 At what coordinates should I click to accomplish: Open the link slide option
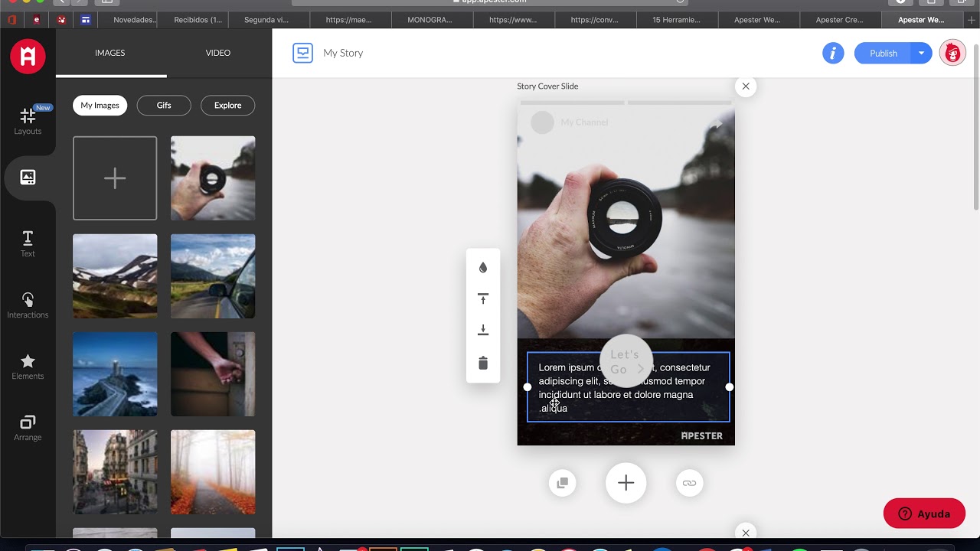pyautogui.click(x=690, y=483)
